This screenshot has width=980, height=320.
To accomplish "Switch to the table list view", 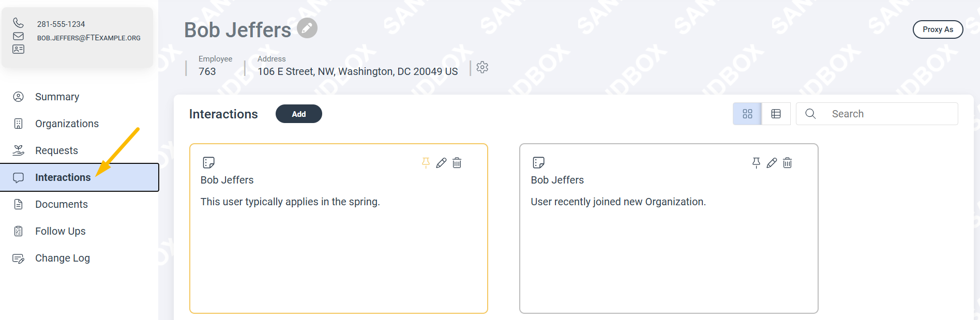I will [776, 114].
